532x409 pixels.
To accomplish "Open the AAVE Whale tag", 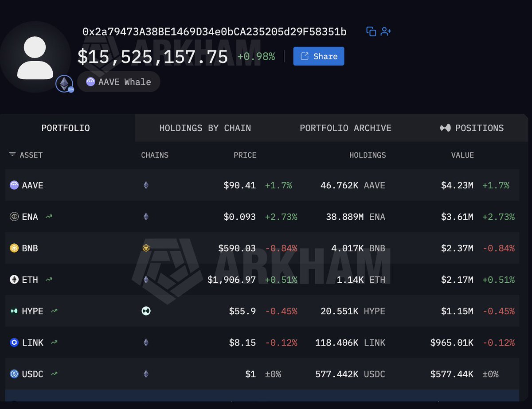I will pos(119,82).
